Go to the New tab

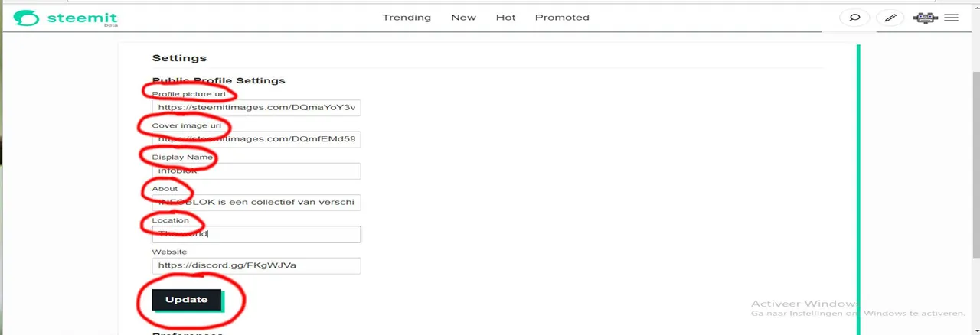(x=463, y=18)
